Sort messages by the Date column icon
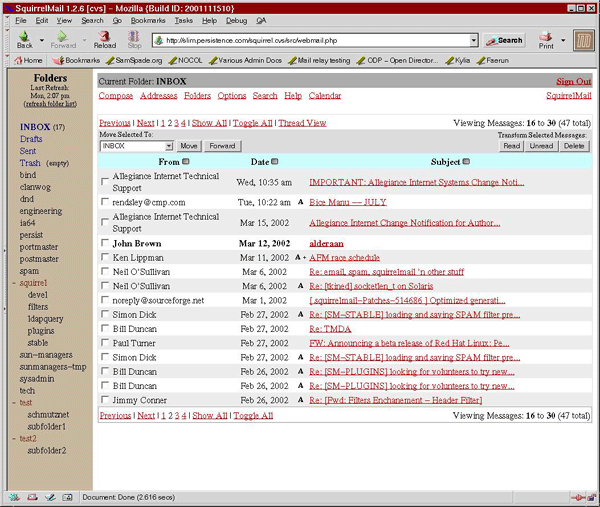Image resolution: width=600 pixels, height=507 pixels. 274,161
